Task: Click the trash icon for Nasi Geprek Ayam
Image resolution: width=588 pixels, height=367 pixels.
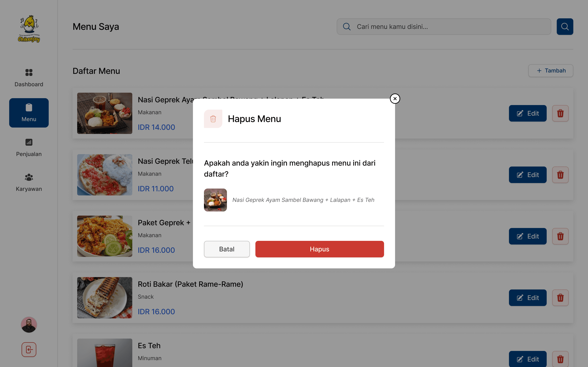Action: (560, 113)
